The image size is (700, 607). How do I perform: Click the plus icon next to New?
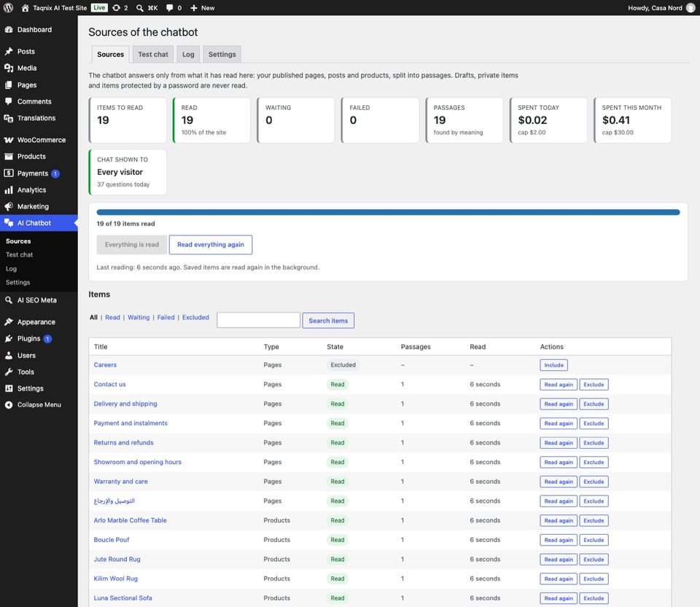[194, 7]
